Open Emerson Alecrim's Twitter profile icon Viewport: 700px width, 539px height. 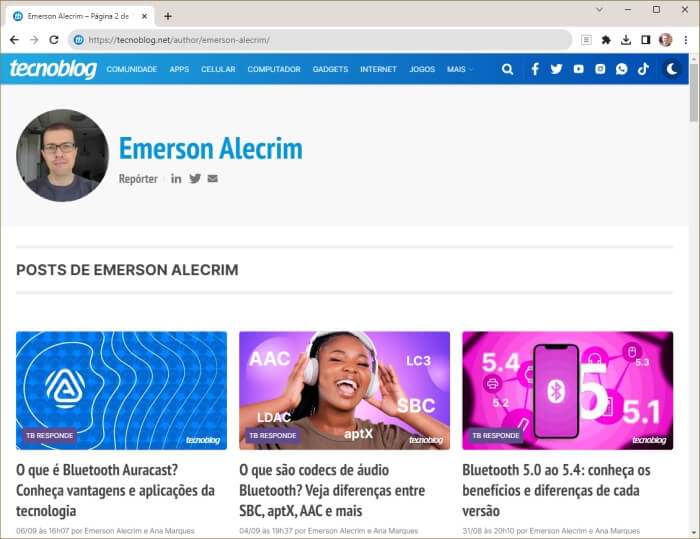pyautogui.click(x=195, y=179)
